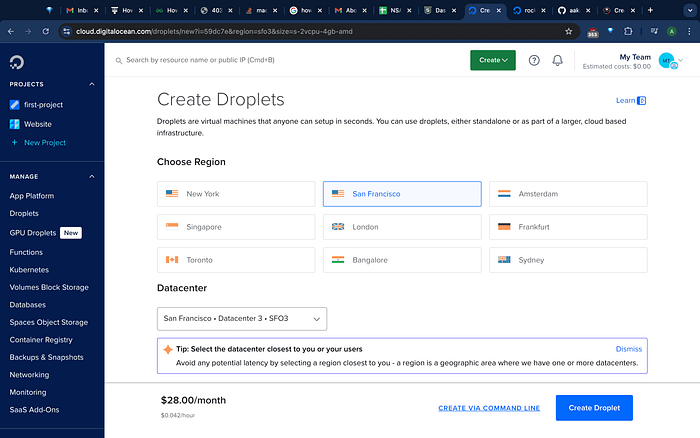Click the plus icon beside New Project
700x438 pixels.
14,142
